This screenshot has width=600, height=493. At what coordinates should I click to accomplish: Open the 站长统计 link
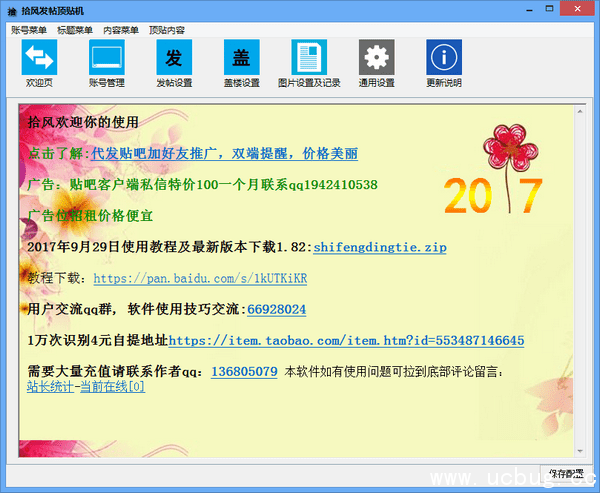50,387
